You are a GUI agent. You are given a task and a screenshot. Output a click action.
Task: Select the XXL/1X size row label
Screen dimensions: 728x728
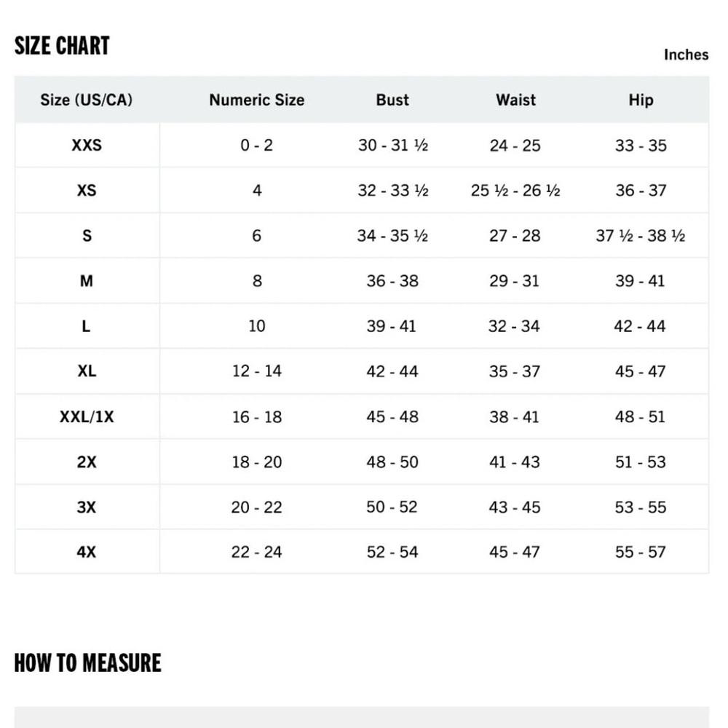(87, 417)
